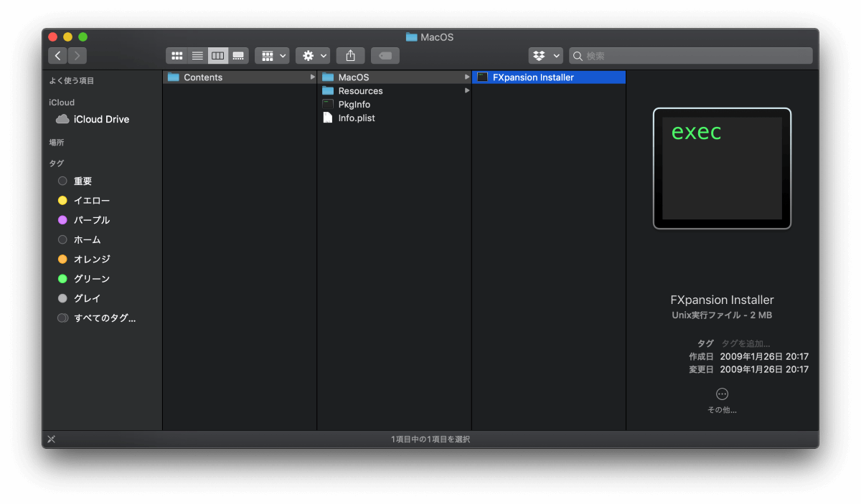The image size is (861, 504).
Task: Click the Contents folder icon
Action: [173, 77]
